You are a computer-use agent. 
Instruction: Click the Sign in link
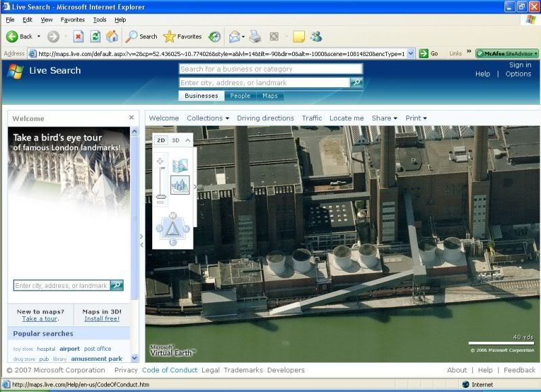point(520,65)
